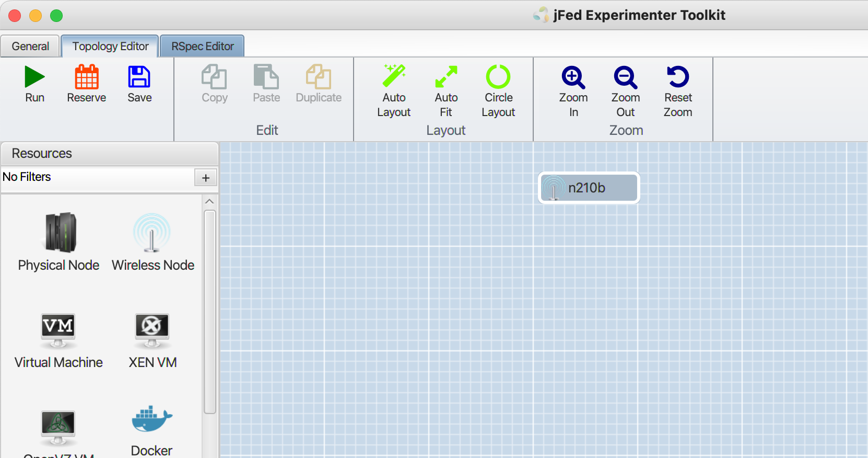Switch to the General tab

click(30, 47)
